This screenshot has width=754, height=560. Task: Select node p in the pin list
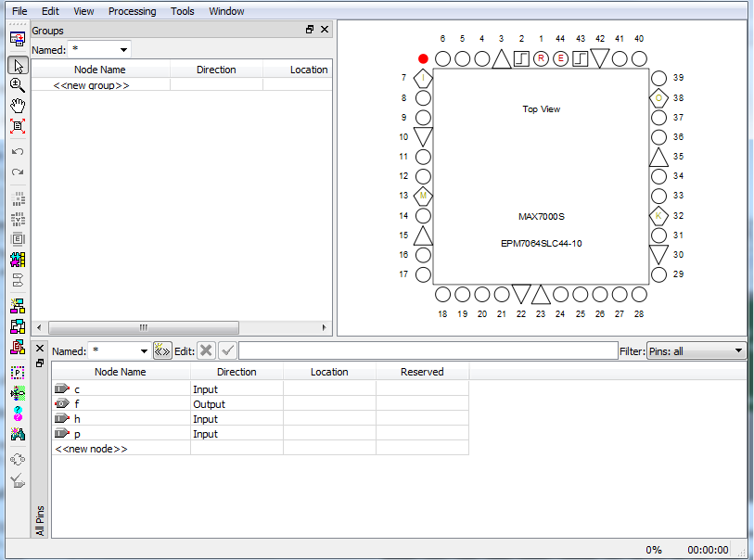click(77, 434)
